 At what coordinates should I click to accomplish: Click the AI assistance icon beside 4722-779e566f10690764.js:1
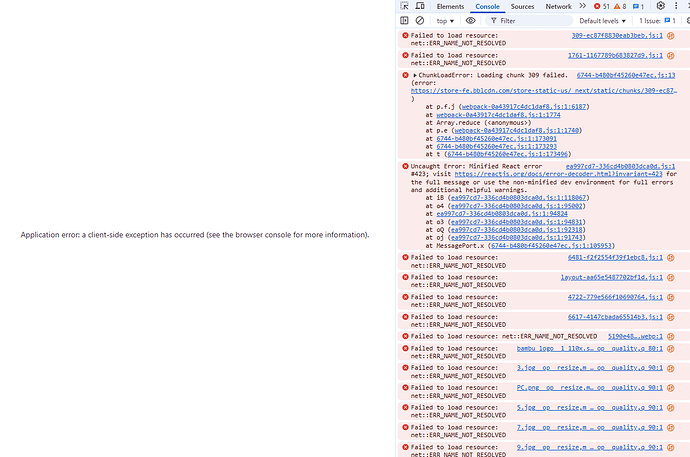tap(671, 297)
